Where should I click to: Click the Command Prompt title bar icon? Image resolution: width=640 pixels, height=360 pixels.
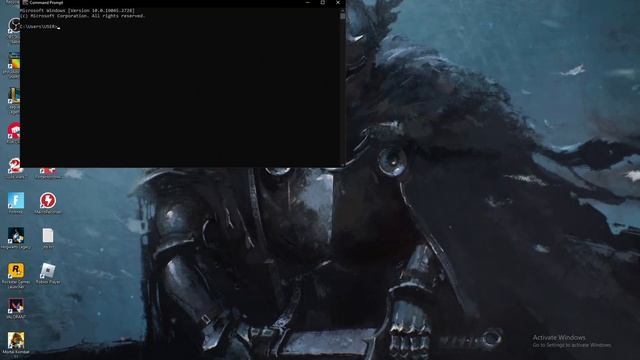click(25, 2)
